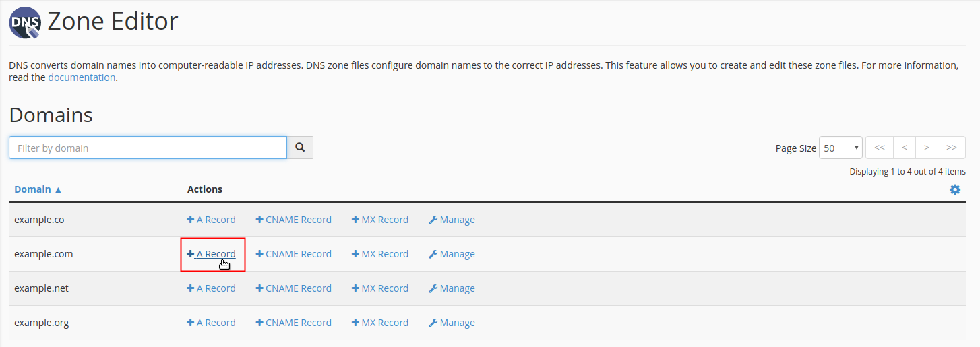Screen dimensions: 980x347
Task: Add an A Record for example.com
Action: (x=212, y=254)
